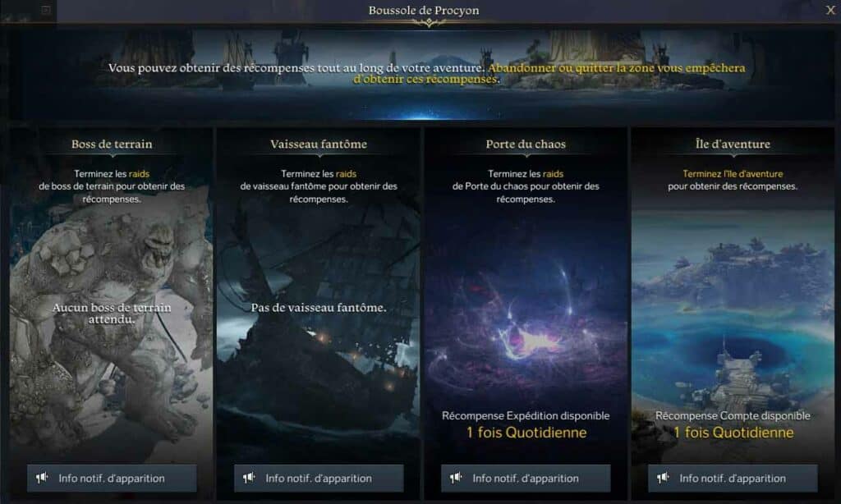841x504 pixels.
Task: Click the small icon at top-left of title bar
Action: (46, 10)
